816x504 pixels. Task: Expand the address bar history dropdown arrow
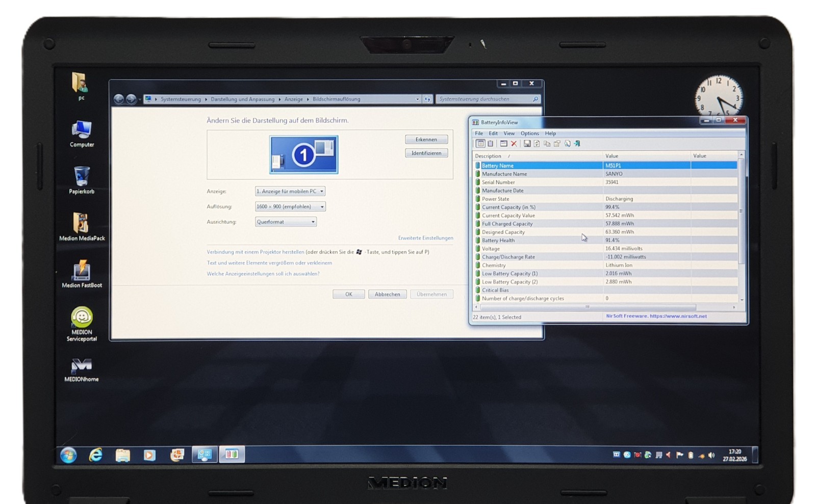click(x=417, y=99)
